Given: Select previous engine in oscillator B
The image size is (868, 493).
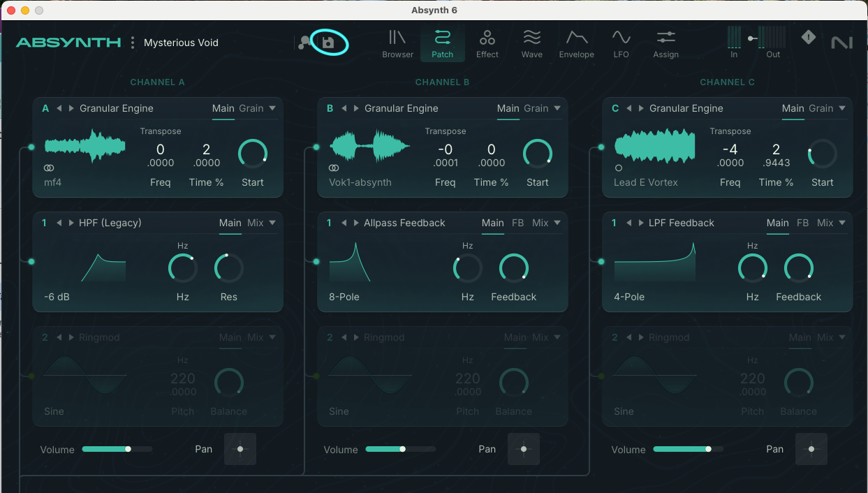Looking at the screenshot, I should click(344, 108).
